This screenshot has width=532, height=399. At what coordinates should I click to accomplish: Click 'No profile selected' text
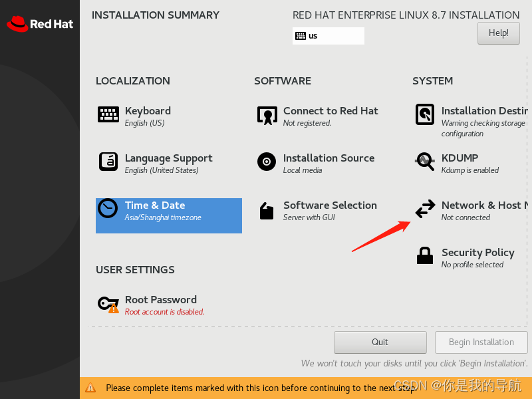[472, 265]
